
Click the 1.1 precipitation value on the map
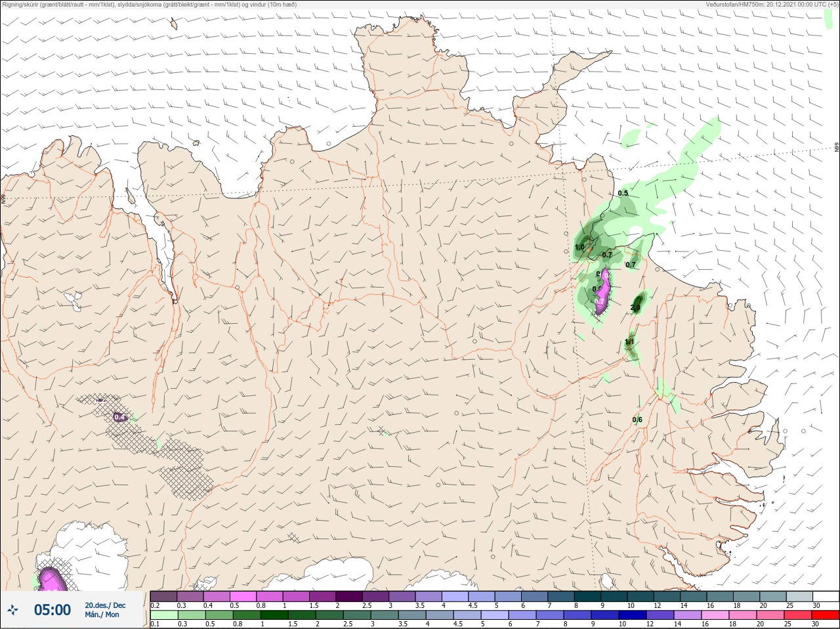(x=629, y=342)
